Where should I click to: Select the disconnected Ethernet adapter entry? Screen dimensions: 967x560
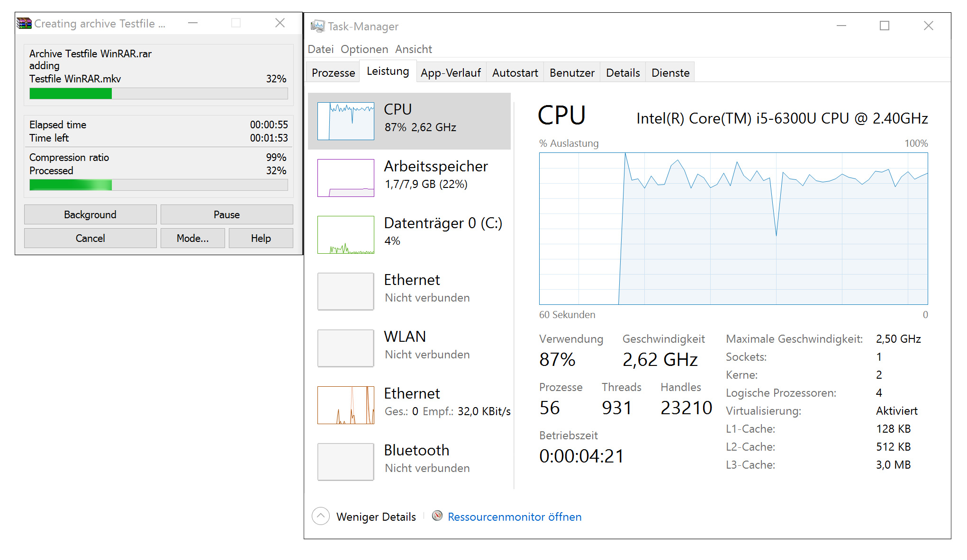click(409, 292)
